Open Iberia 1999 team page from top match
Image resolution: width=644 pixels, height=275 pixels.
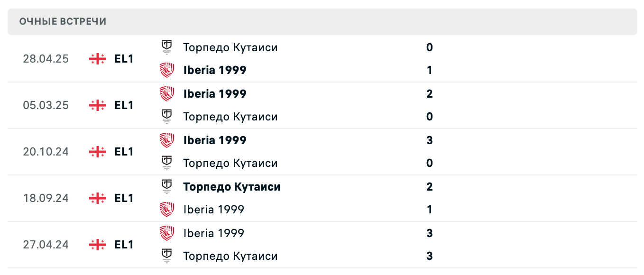click(215, 70)
